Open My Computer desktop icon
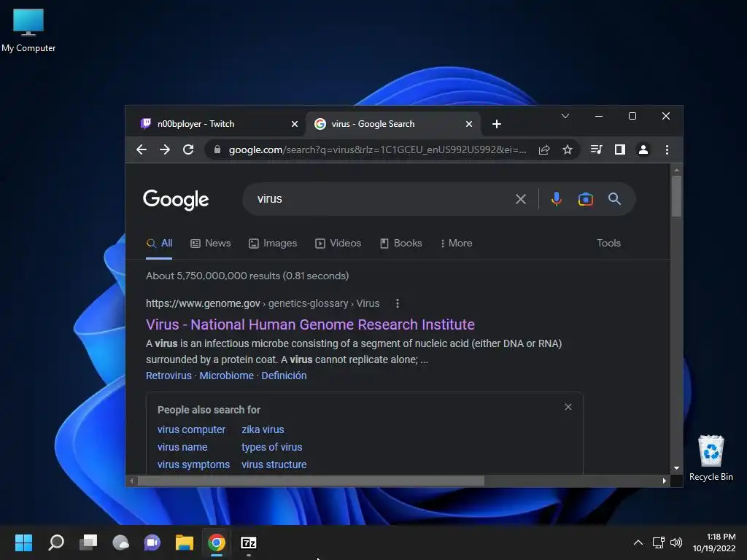The image size is (747, 560). tap(28, 30)
